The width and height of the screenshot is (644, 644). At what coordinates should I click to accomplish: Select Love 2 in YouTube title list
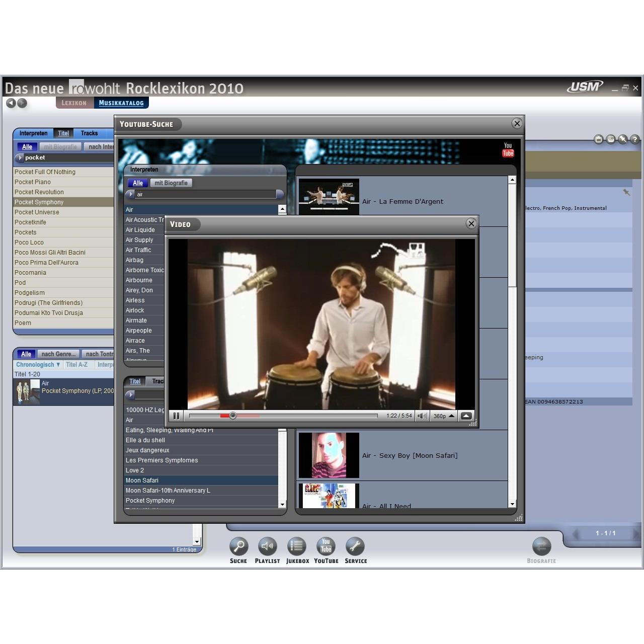[x=201, y=470]
